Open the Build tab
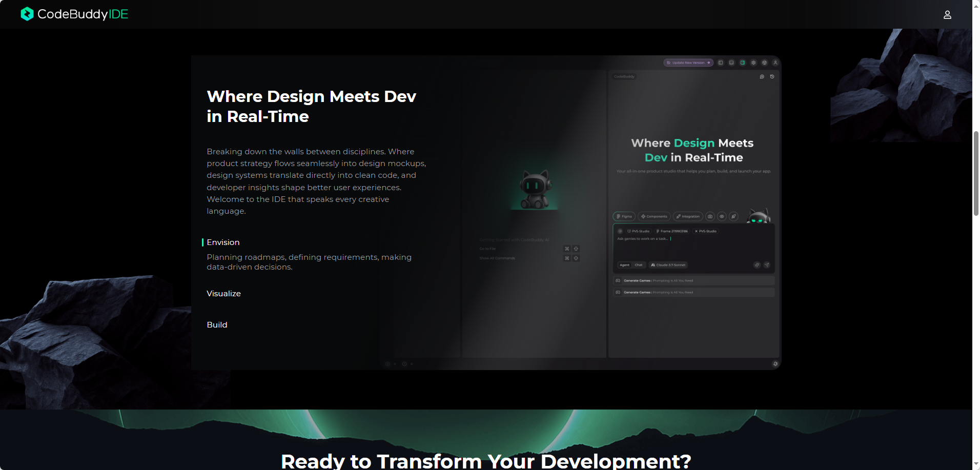The image size is (980, 470). pyautogui.click(x=217, y=325)
